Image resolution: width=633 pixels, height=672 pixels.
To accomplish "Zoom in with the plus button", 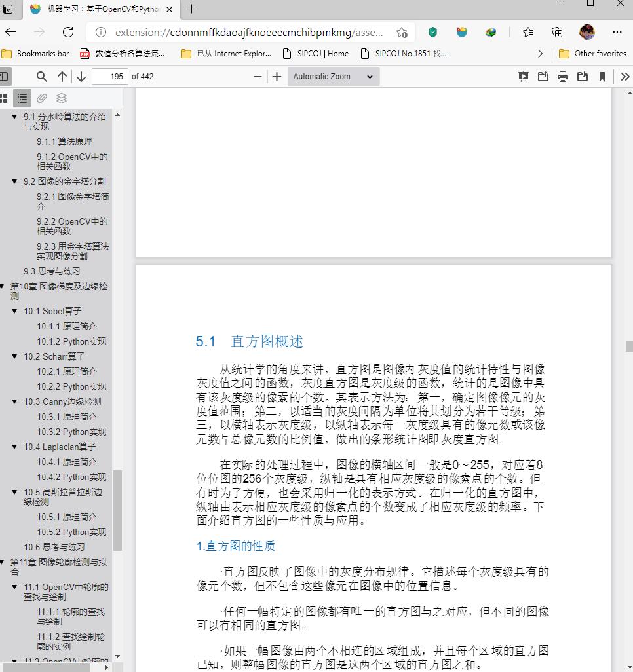I will pyautogui.click(x=277, y=77).
